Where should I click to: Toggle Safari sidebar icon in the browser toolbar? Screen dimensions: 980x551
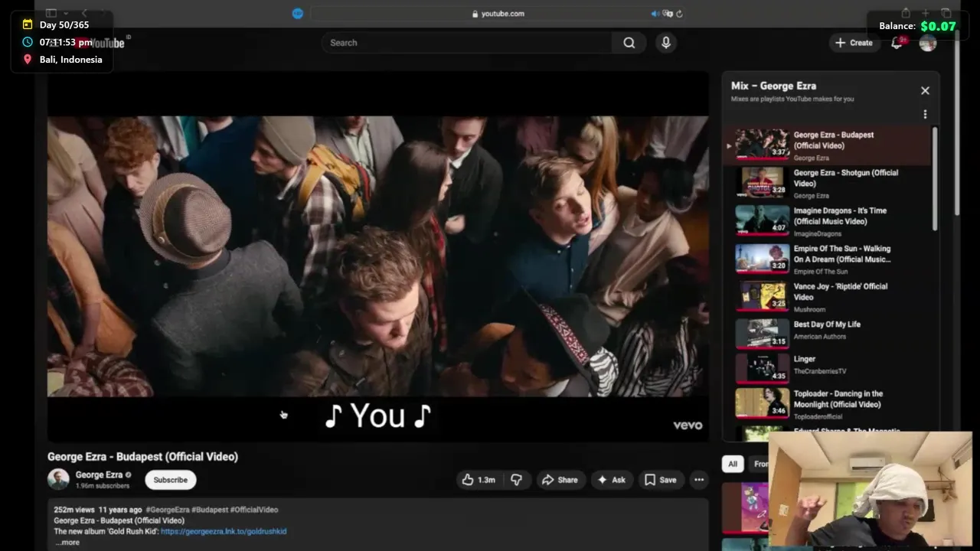pos(51,13)
